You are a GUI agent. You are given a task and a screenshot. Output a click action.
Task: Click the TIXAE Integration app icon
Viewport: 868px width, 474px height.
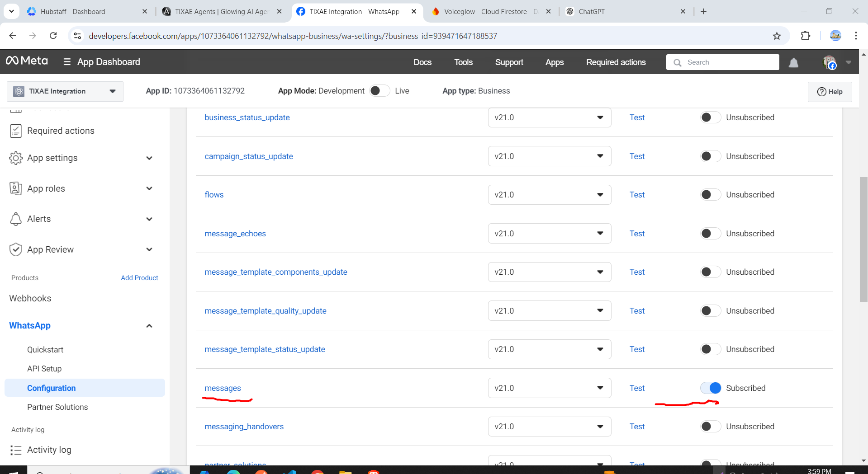(x=19, y=91)
